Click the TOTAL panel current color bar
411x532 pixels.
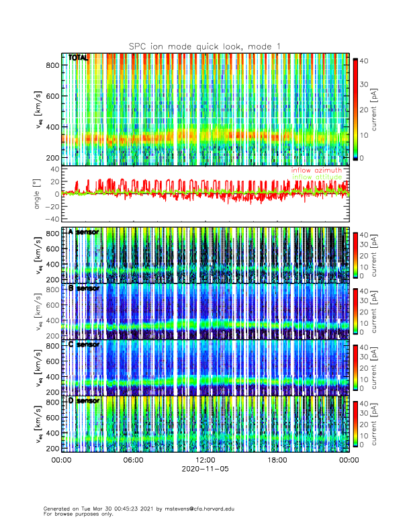coord(355,109)
